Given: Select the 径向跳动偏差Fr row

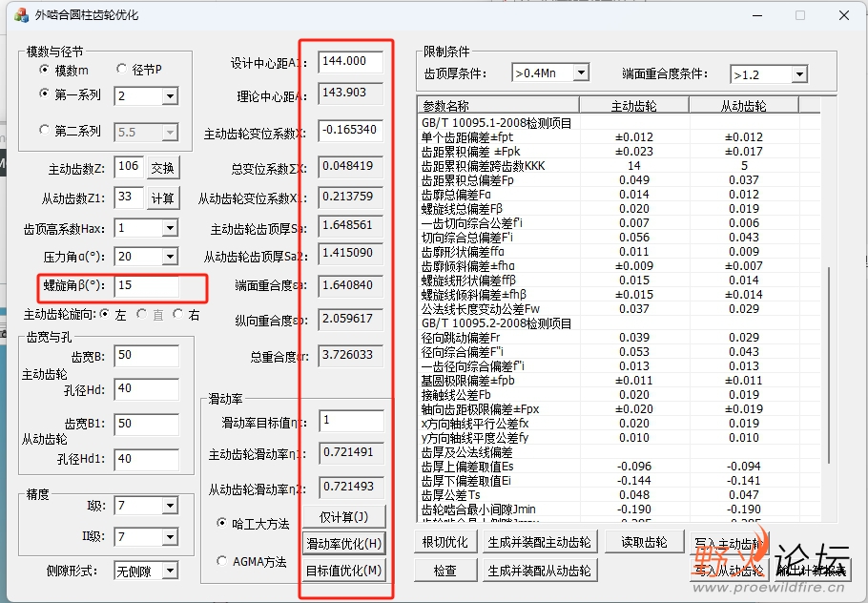Looking at the screenshot, I should click(x=619, y=337).
